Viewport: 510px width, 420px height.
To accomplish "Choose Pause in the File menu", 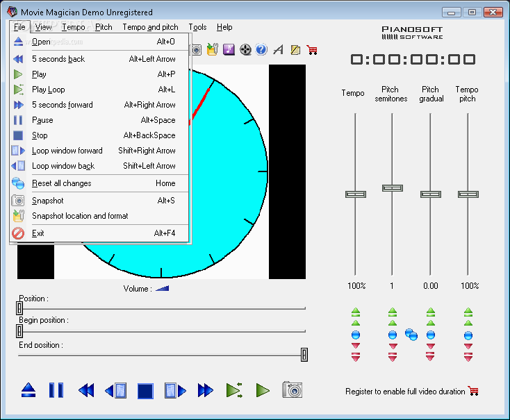I will pyautogui.click(x=99, y=120).
